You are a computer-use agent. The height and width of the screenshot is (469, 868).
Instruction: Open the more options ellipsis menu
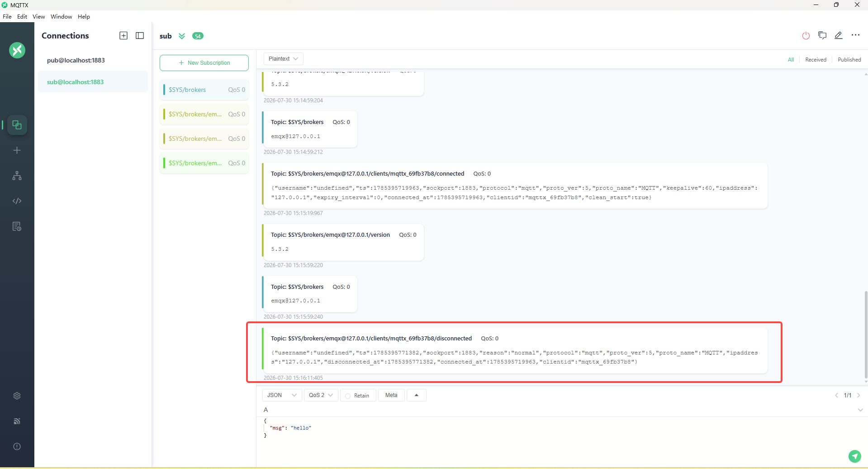[x=855, y=35]
